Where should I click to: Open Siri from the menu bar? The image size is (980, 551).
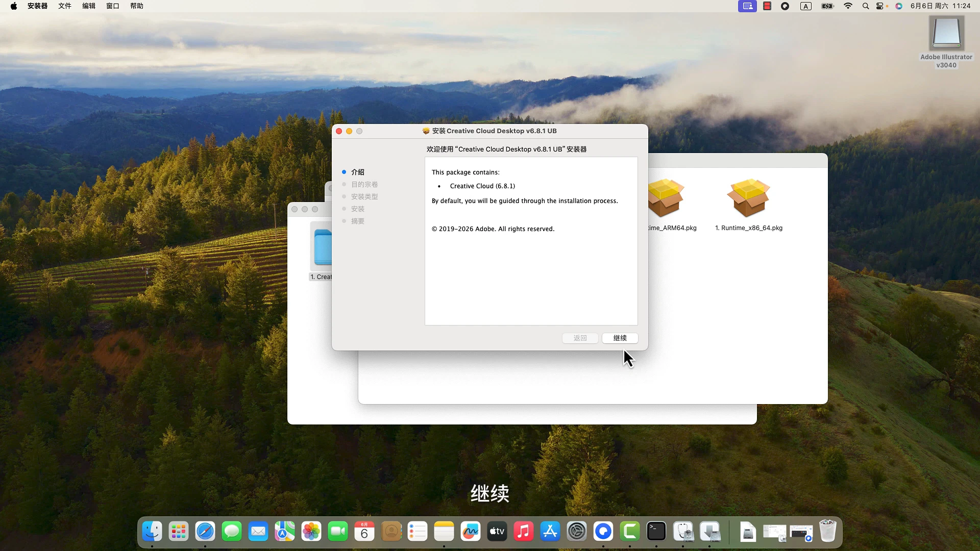tap(899, 6)
